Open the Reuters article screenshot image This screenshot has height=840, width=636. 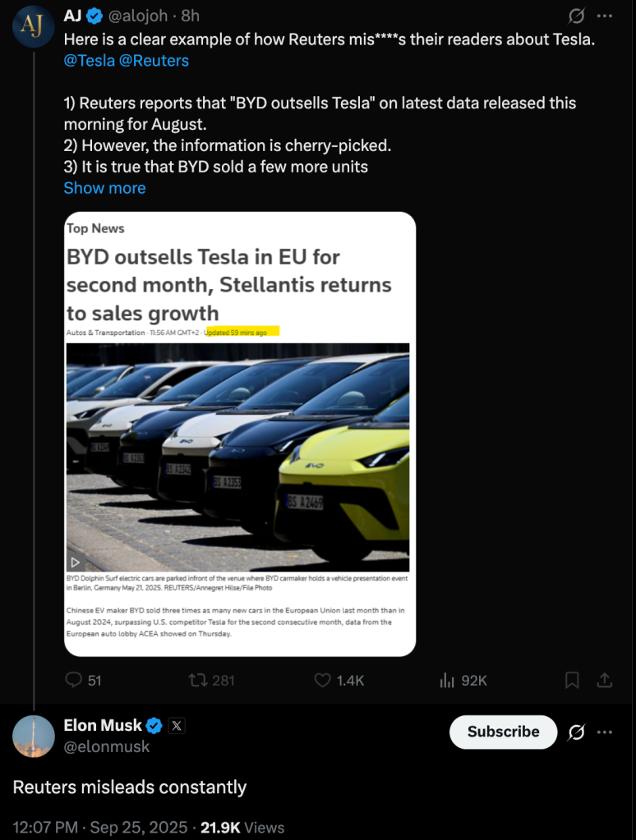pyautogui.click(x=240, y=434)
